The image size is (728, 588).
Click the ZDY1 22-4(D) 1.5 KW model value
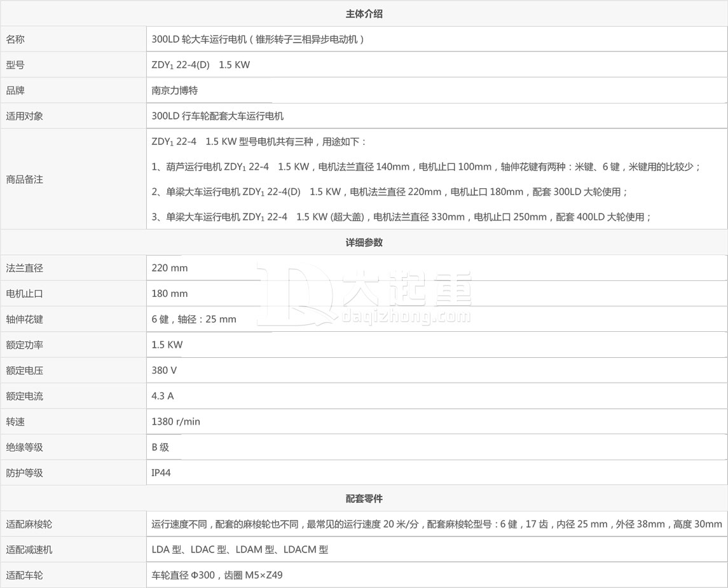[x=200, y=65]
